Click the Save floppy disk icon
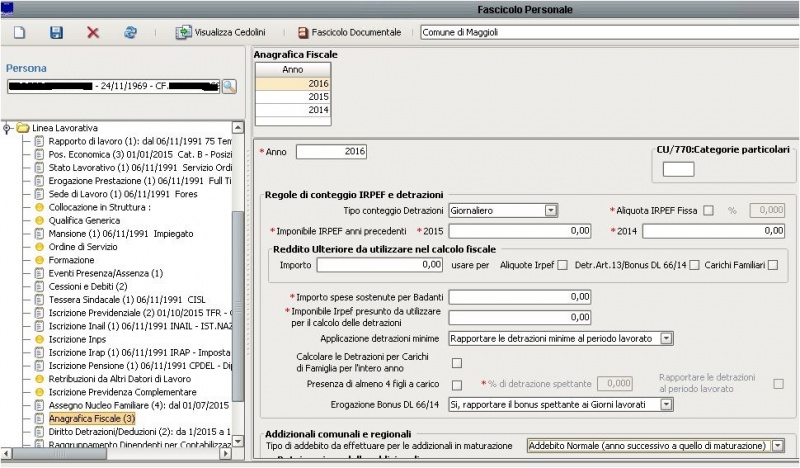The image size is (800, 468). tap(56, 32)
